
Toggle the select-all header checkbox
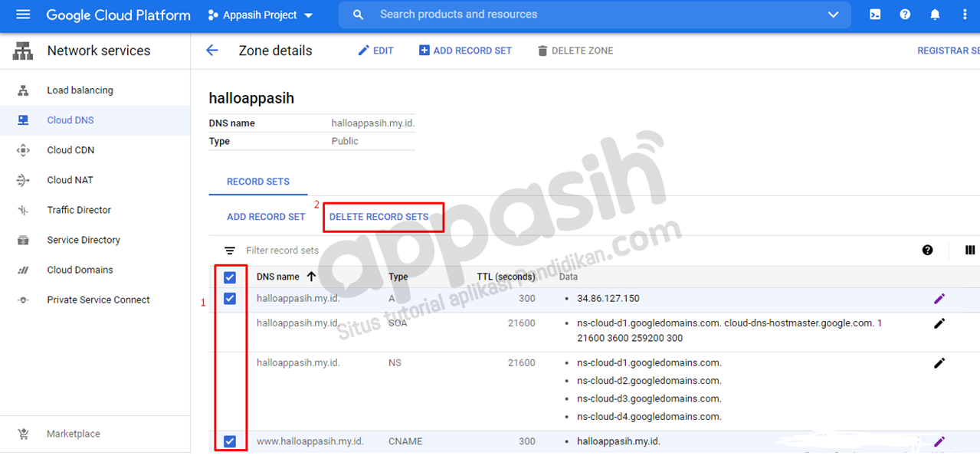click(229, 277)
